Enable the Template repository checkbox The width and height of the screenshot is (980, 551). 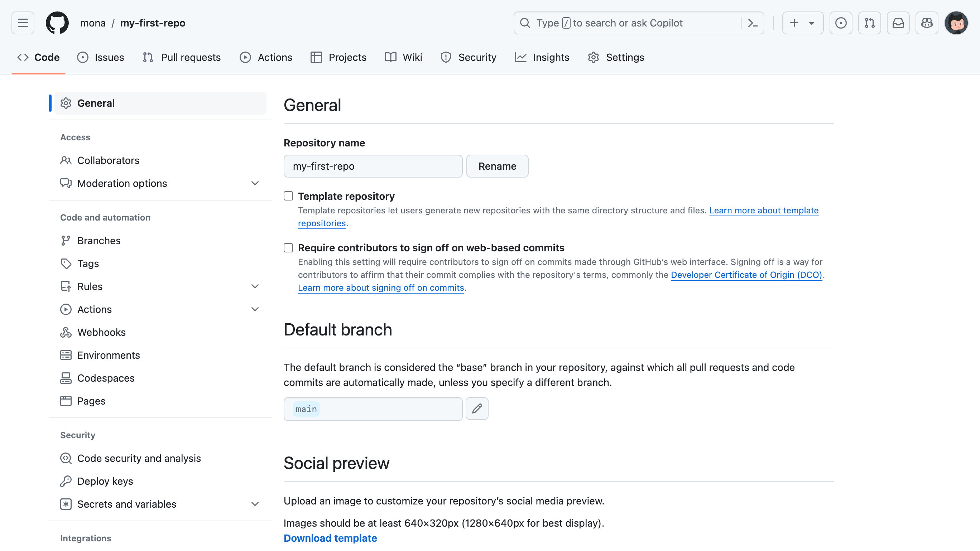pos(288,195)
